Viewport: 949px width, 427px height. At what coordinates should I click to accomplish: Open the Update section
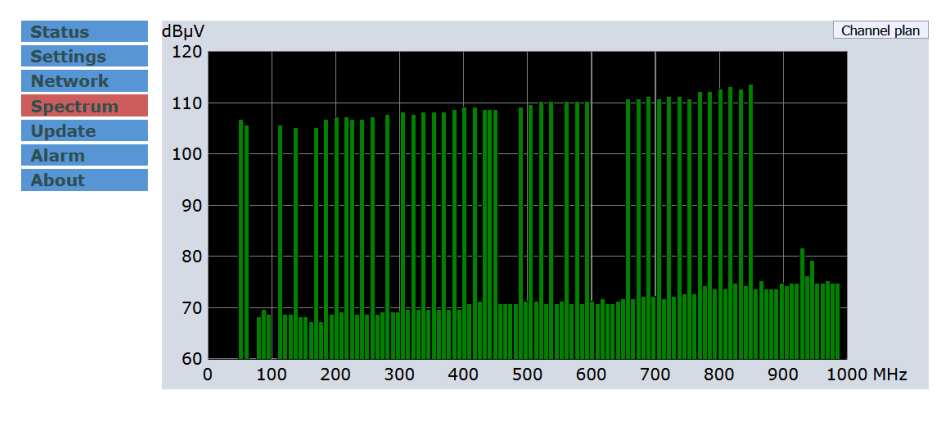(x=84, y=131)
